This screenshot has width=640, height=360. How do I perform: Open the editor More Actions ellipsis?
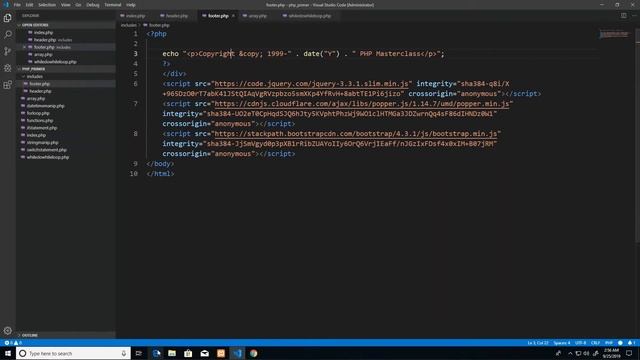(x=634, y=16)
